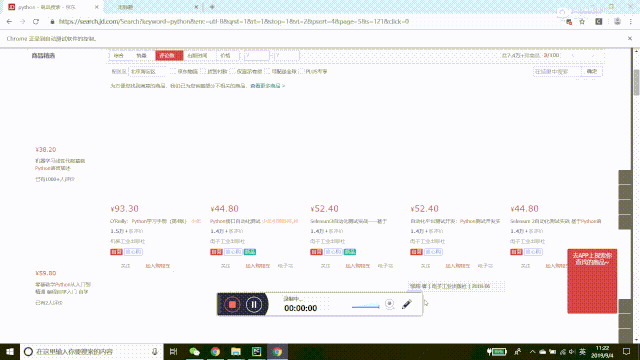Screen dimensions: 640x360
Task: Open WeChat from the taskbar
Action: coord(195,351)
